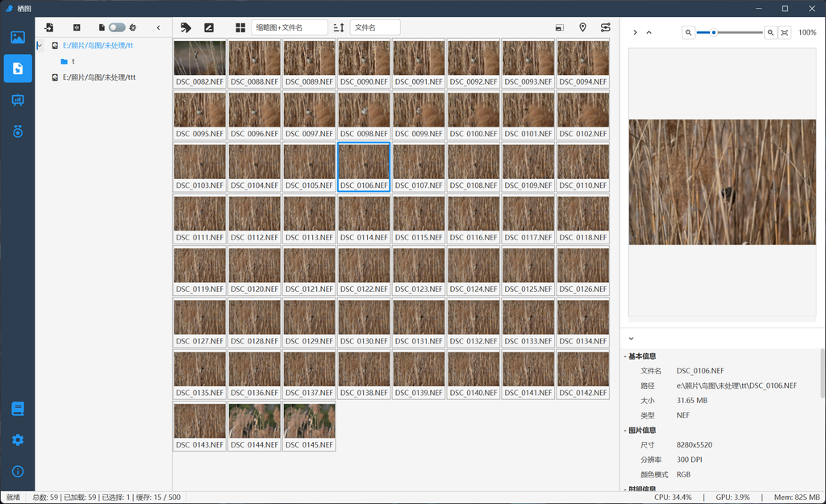
Task: Select the E:/照片/鸟图/未处理/ttt folder
Action: tap(98, 77)
